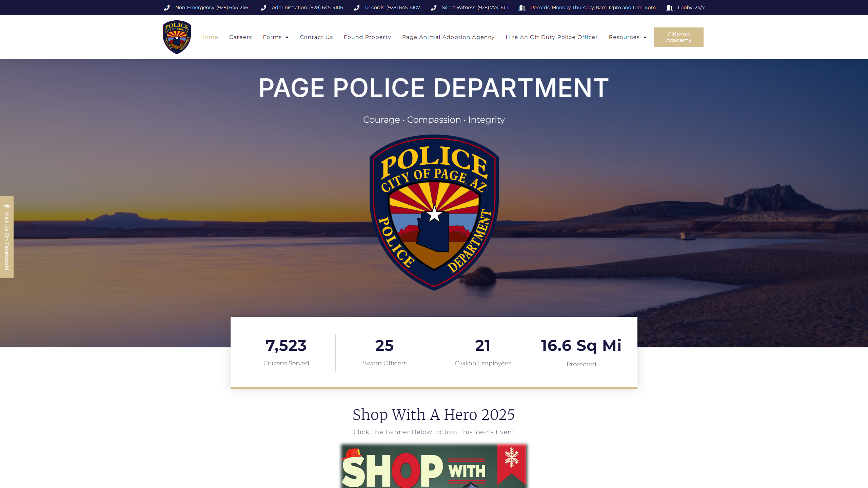Expand the Forms dropdown arrow
Image resolution: width=868 pixels, height=488 pixels.
pyautogui.click(x=287, y=37)
